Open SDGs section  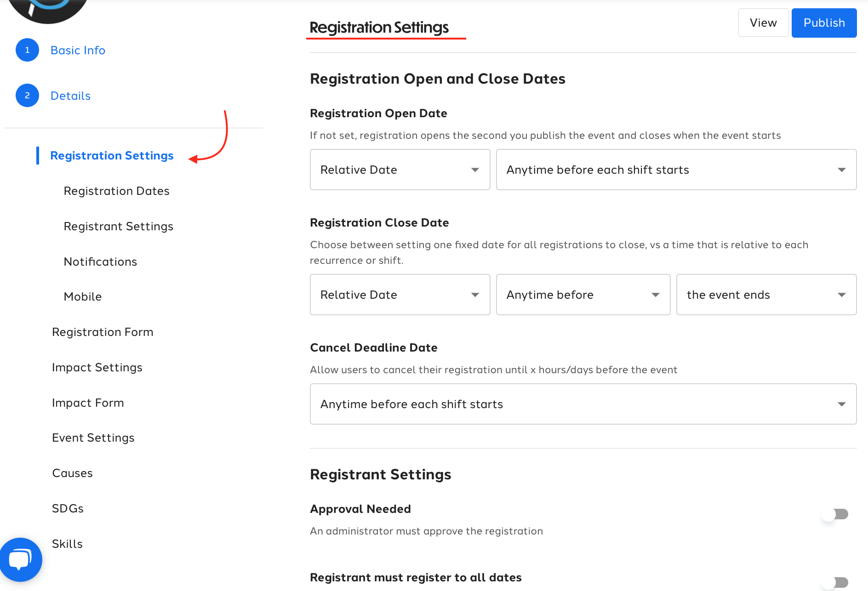click(x=68, y=508)
